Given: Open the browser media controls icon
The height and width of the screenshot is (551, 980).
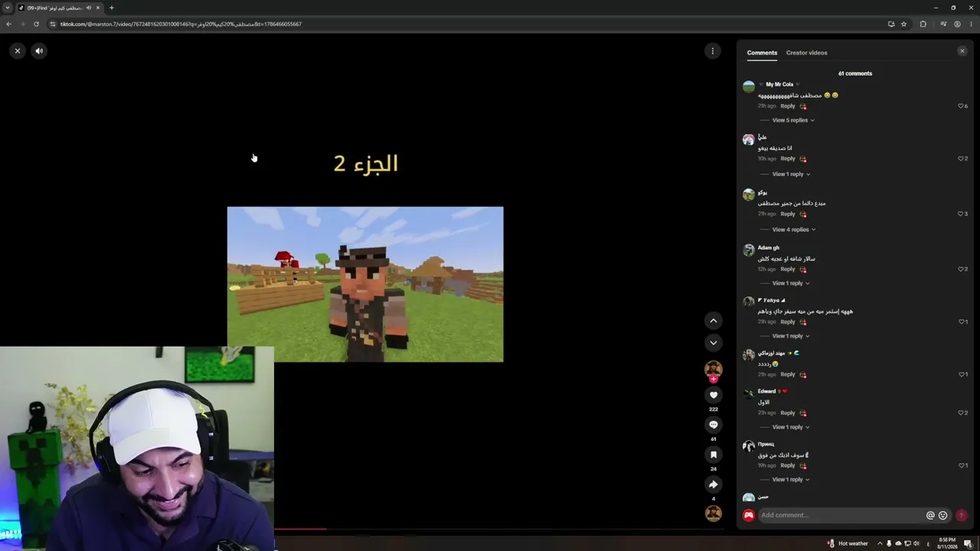Looking at the screenshot, I should [x=943, y=24].
